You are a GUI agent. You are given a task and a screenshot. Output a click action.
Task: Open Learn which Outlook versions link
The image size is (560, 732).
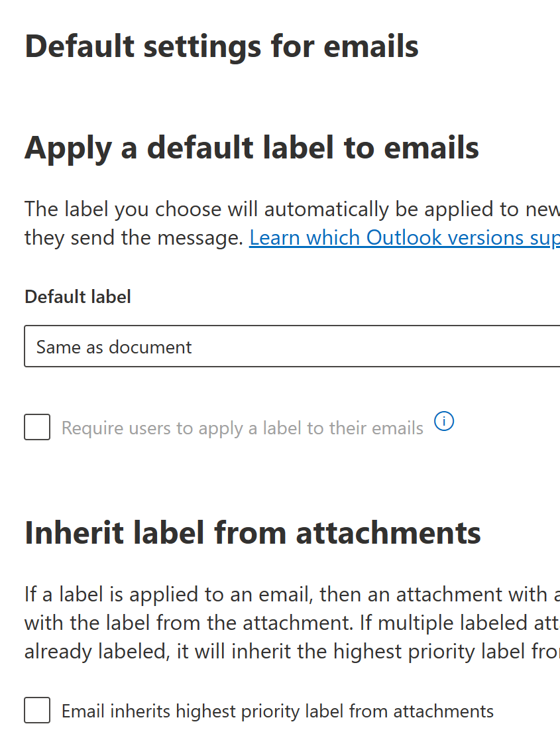click(x=405, y=237)
